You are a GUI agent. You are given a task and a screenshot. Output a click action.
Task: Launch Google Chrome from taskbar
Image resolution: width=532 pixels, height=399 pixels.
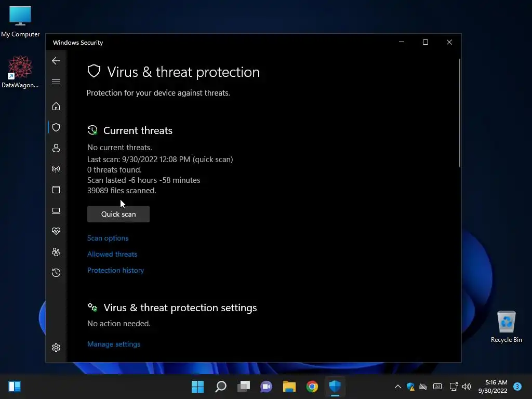tap(312, 387)
